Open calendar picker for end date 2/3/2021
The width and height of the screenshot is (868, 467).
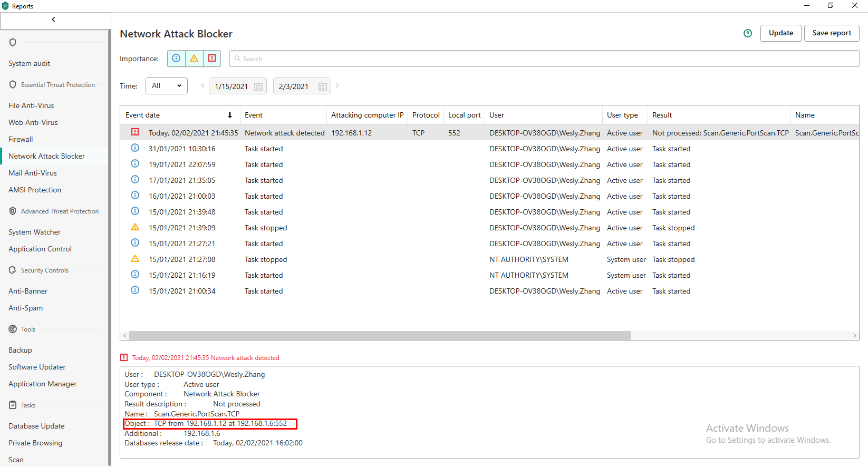coord(322,86)
